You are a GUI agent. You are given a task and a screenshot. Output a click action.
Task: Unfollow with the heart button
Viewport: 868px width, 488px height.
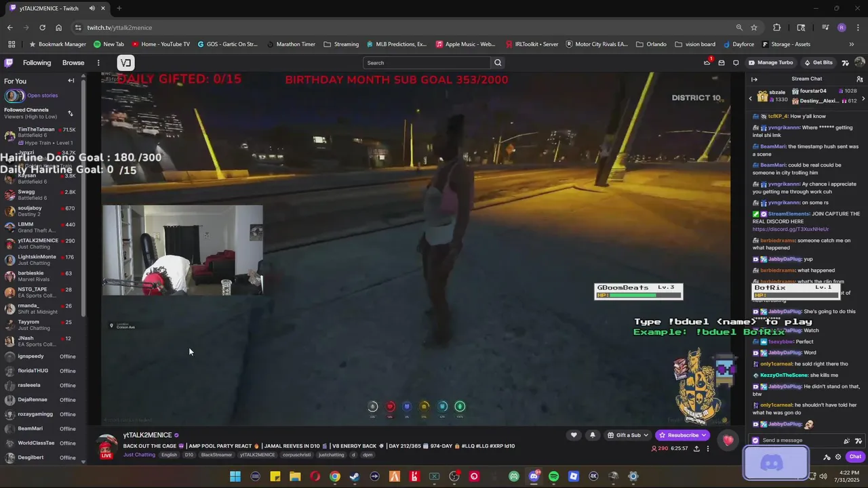tap(574, 435)
